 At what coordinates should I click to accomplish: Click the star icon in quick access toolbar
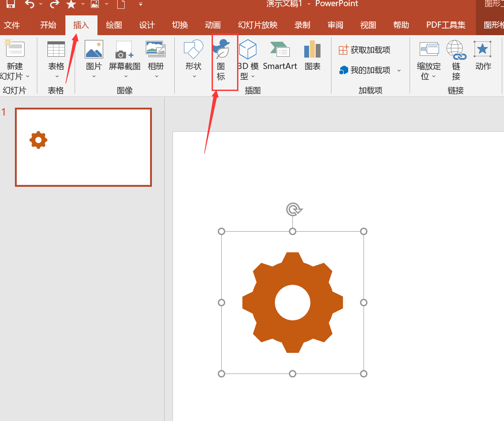71,4
